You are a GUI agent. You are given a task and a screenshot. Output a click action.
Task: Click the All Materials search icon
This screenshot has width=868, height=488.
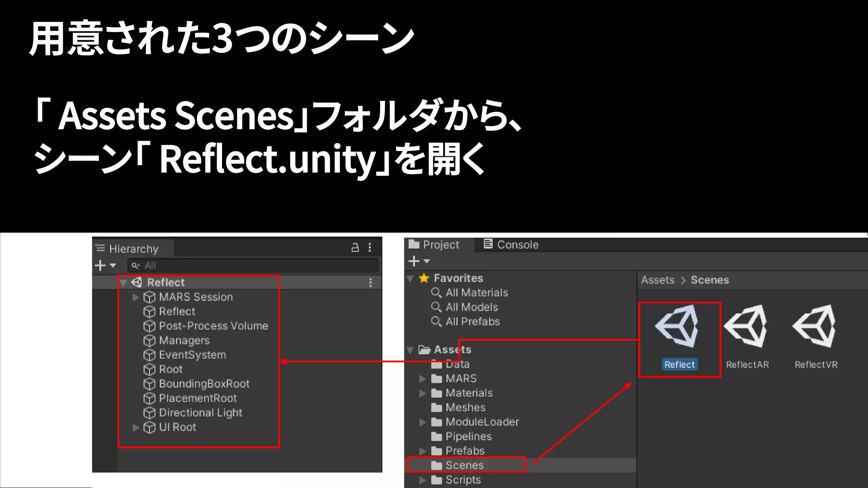pyautogui.click(x=437, y=293)
